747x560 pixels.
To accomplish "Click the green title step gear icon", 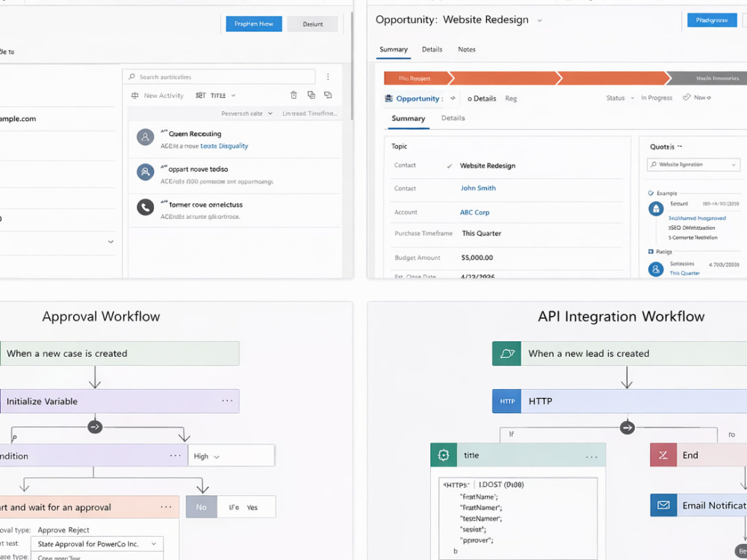I will click(444, 455).
